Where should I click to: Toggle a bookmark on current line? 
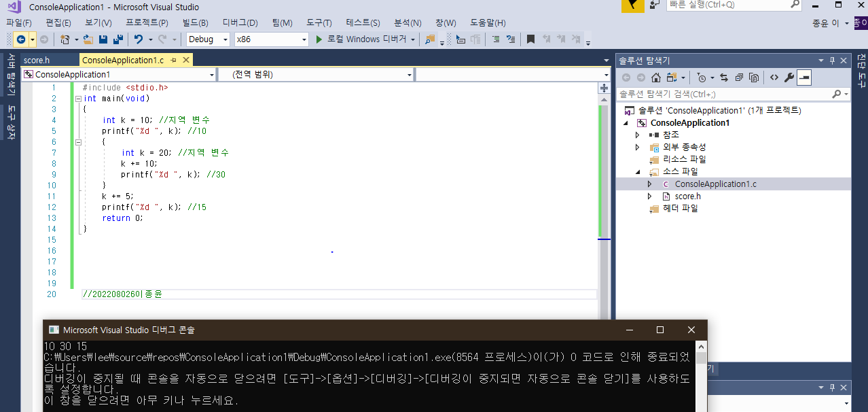531,39
